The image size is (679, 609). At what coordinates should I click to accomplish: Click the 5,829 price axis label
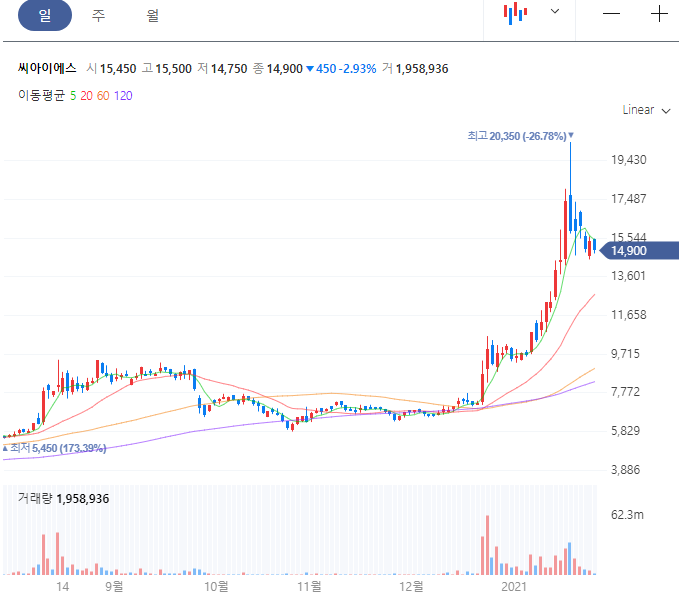(625, 431)
